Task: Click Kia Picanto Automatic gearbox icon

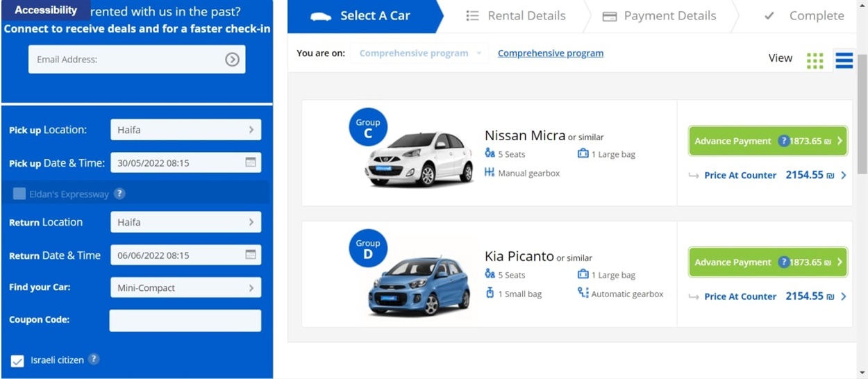Action: 583,293
